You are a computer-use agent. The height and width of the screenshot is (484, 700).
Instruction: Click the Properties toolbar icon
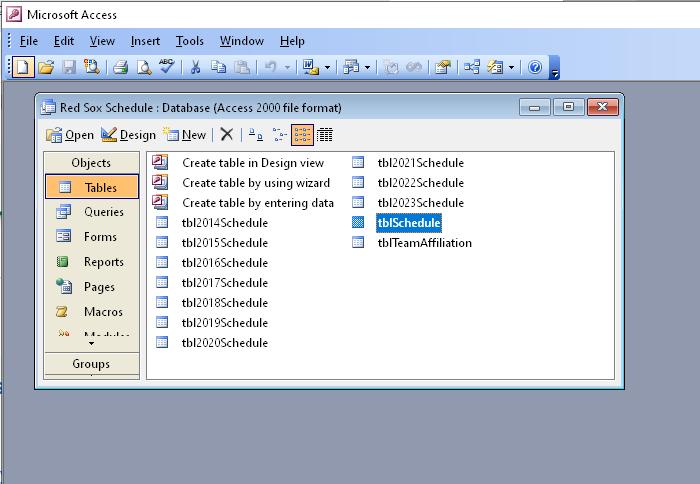pyautogui.click(x=443, y=67)
